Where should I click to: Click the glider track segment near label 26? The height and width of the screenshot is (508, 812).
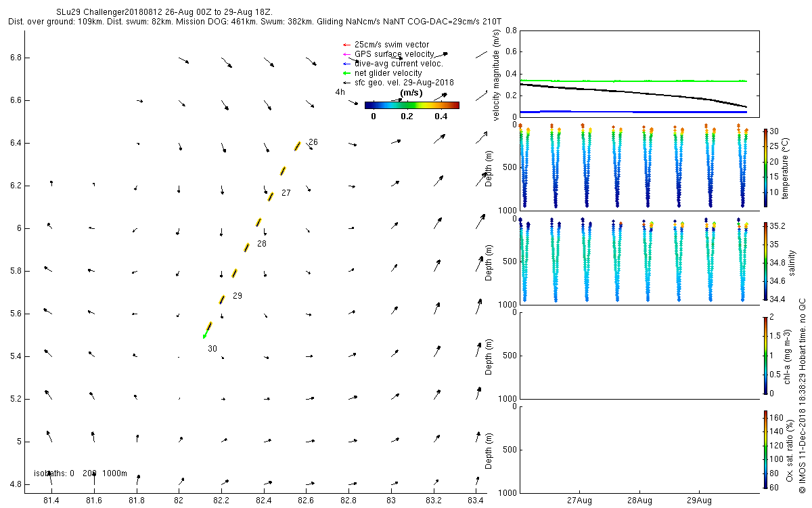(297, 146)
